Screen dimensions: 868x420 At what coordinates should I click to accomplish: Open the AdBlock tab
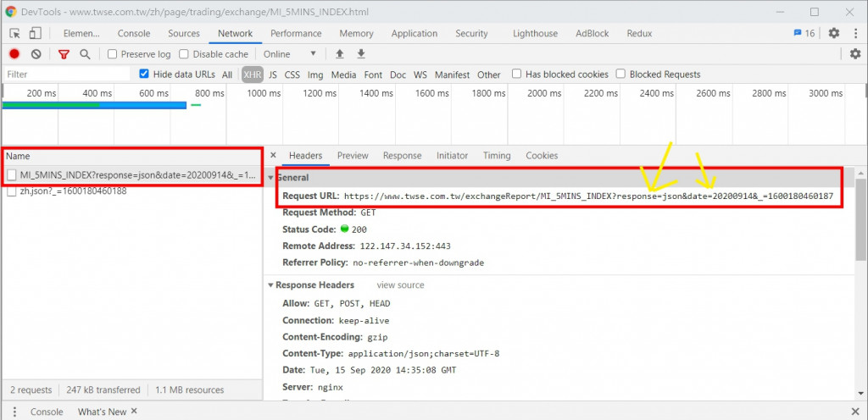point(592,33)
